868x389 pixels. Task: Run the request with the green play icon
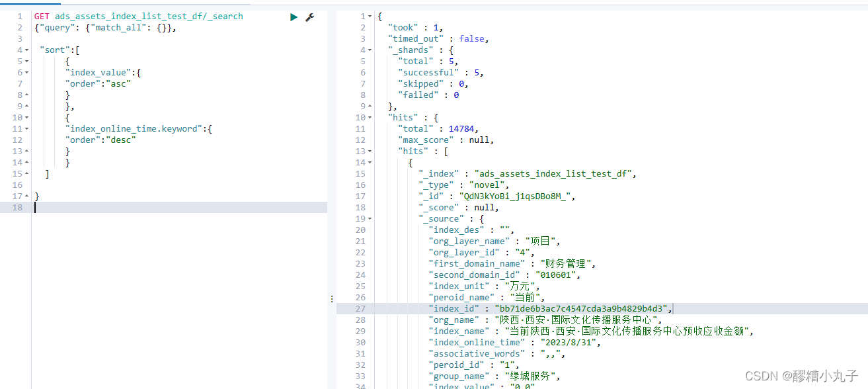coord(294,17)
